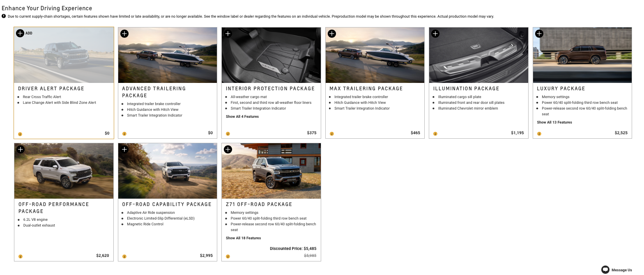Screen dimensions: 644x275
Task: Expand Show All 4 Features in Interior Protection
Action: pos(242,117)
